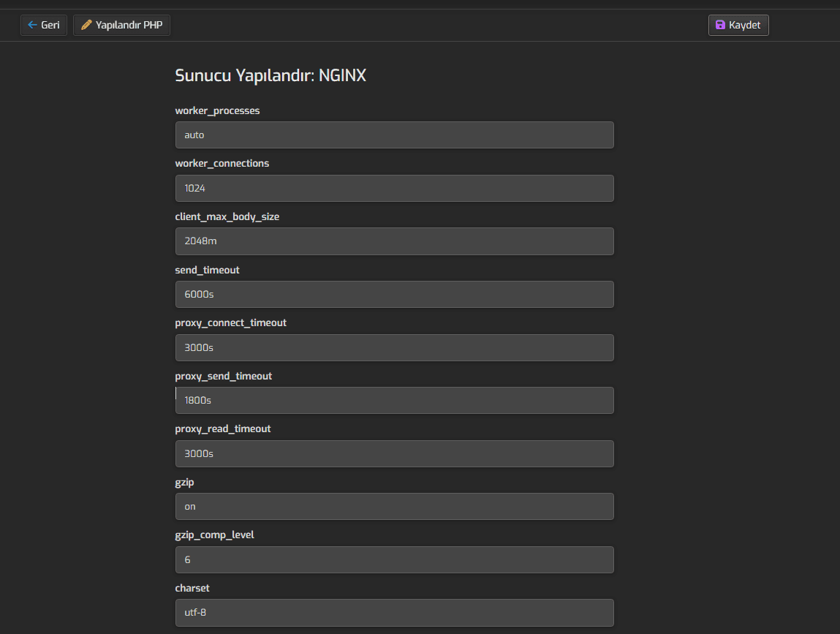Select the client_max_body_size input with 2048m
Viewport: 840px width, 634px height.
[x=394, y=241]
